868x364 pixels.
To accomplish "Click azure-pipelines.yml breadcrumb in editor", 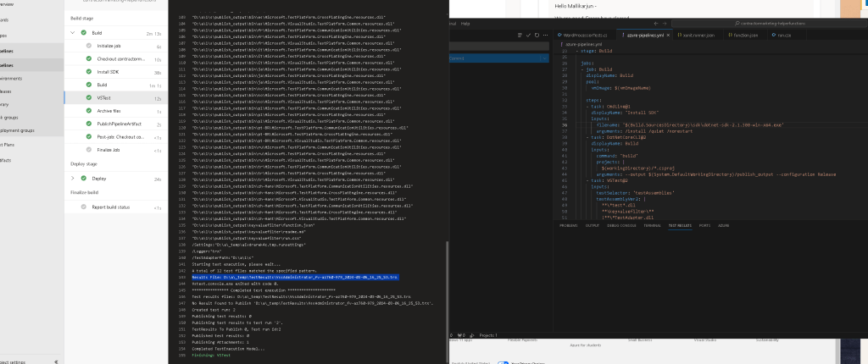I will [584, 44].
